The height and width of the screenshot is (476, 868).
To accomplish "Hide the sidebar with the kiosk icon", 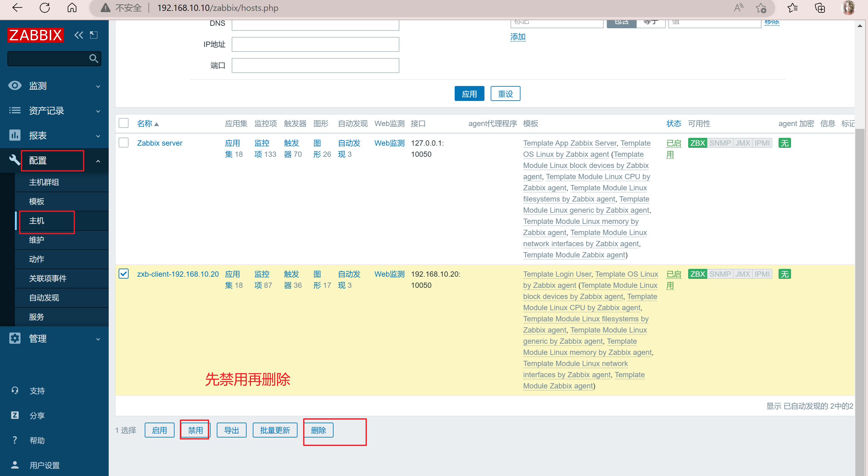I will pyautogui.click(x=94, y=35).
